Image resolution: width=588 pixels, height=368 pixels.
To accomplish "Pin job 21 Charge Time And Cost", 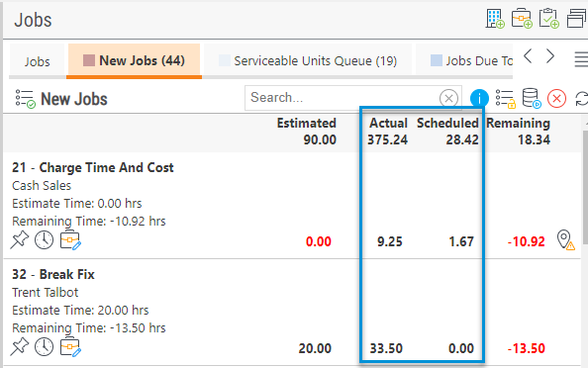I will (19, 239).
